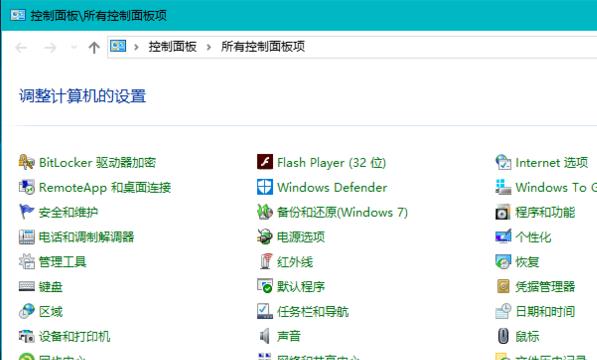
Task: Go forward with the Forward arrow
Action: (49, 48)
